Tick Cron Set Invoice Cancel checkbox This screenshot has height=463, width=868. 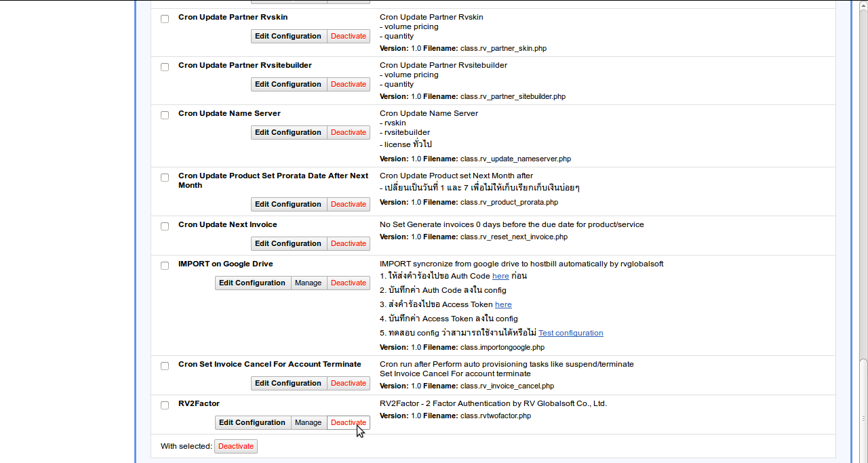165,366
